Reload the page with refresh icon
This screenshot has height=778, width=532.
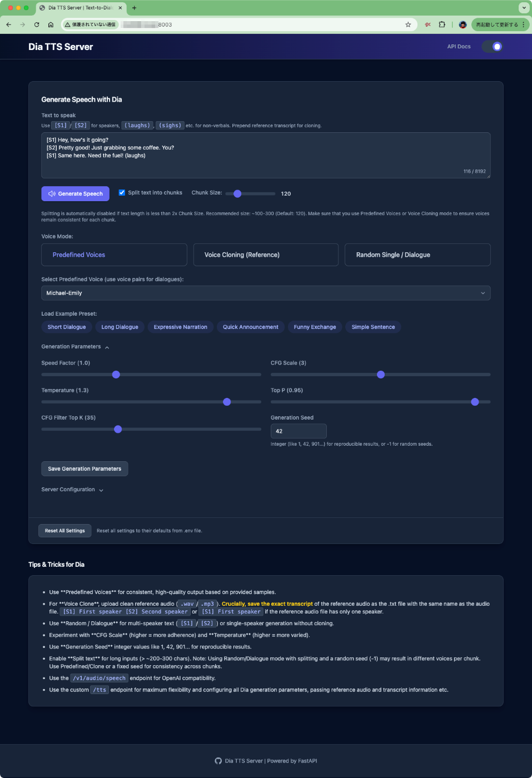click(37, 24)
